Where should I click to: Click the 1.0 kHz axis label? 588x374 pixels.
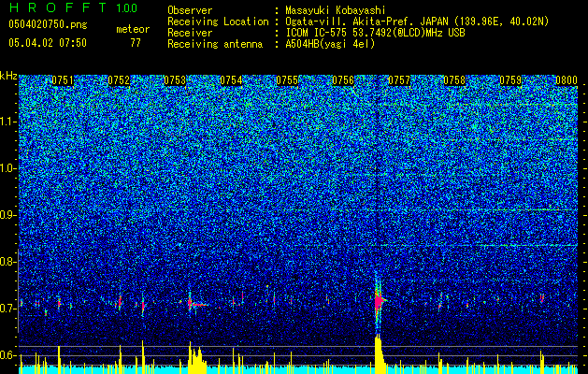[8, 168]
